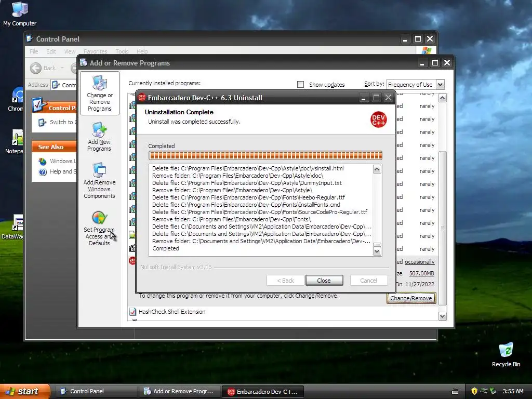Open Favorites menu in Control Panel window
The image size is (532, 399).
(x=96, y=51)
